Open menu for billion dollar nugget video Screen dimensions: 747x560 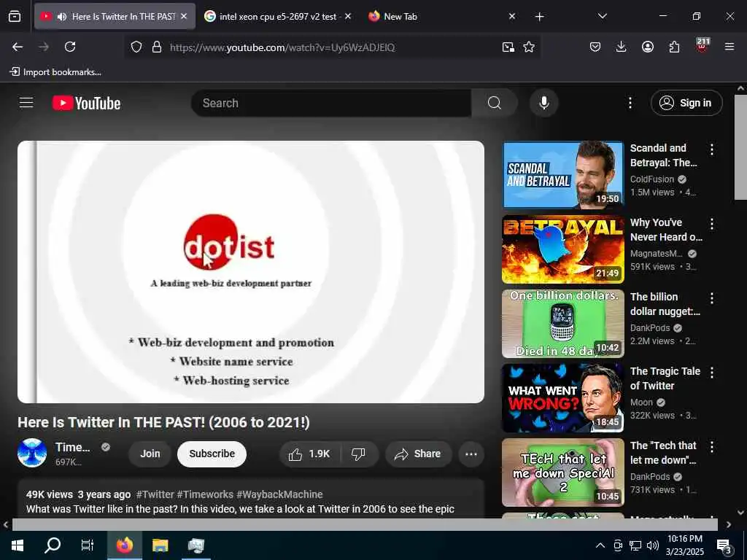point(712,298)
